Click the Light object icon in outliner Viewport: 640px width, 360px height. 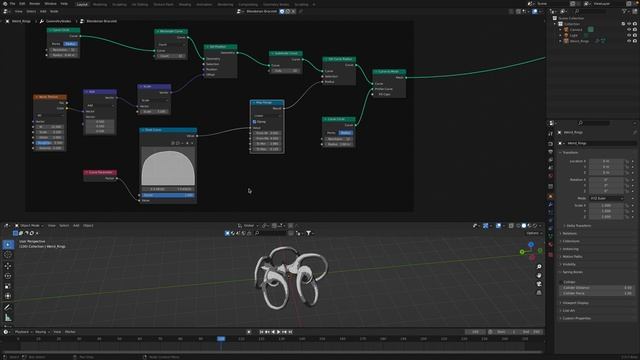point(566,35)
